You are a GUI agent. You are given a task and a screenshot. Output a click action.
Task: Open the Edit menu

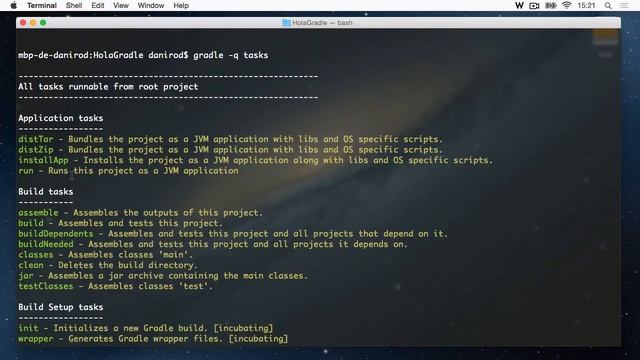click(98, 5)
